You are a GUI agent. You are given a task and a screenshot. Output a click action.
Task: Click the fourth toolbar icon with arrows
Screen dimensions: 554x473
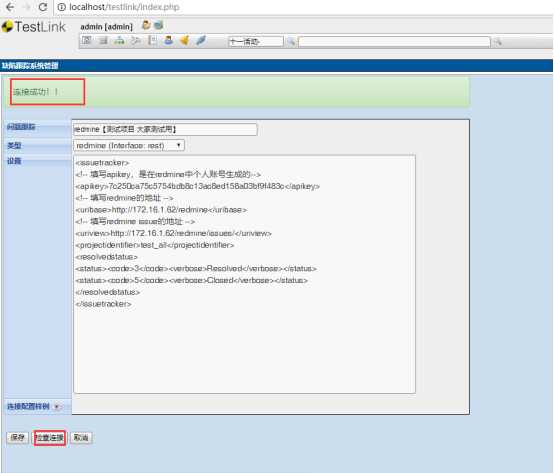point(136,40)
